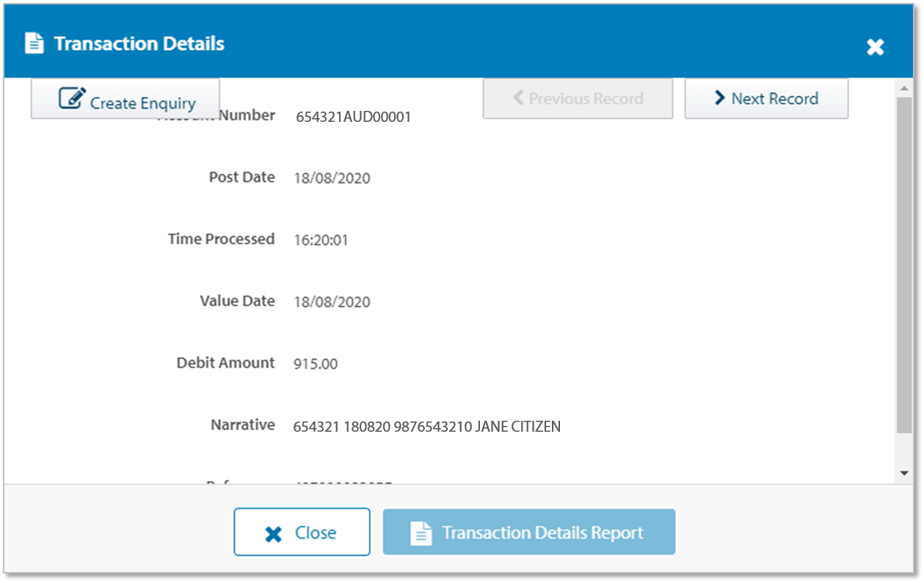Close the dialog with the Close button
Screen dimensions: 924x583
(x=302, y=532)
